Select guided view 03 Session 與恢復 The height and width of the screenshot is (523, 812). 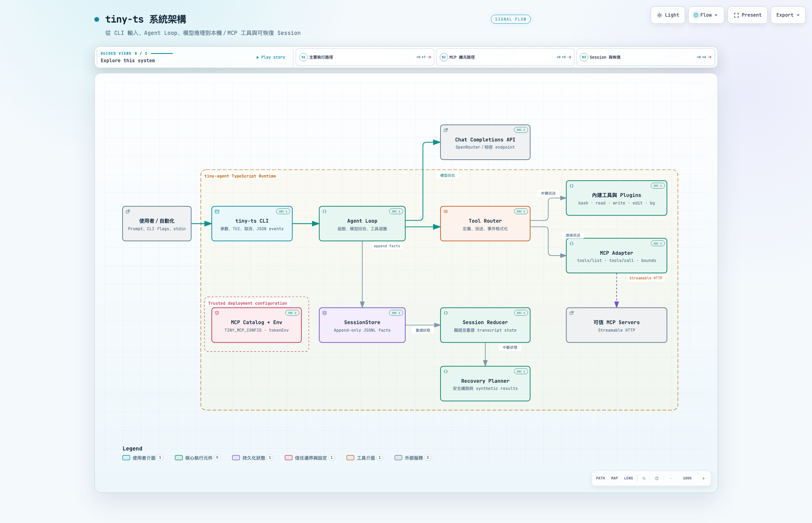point(645,57)
